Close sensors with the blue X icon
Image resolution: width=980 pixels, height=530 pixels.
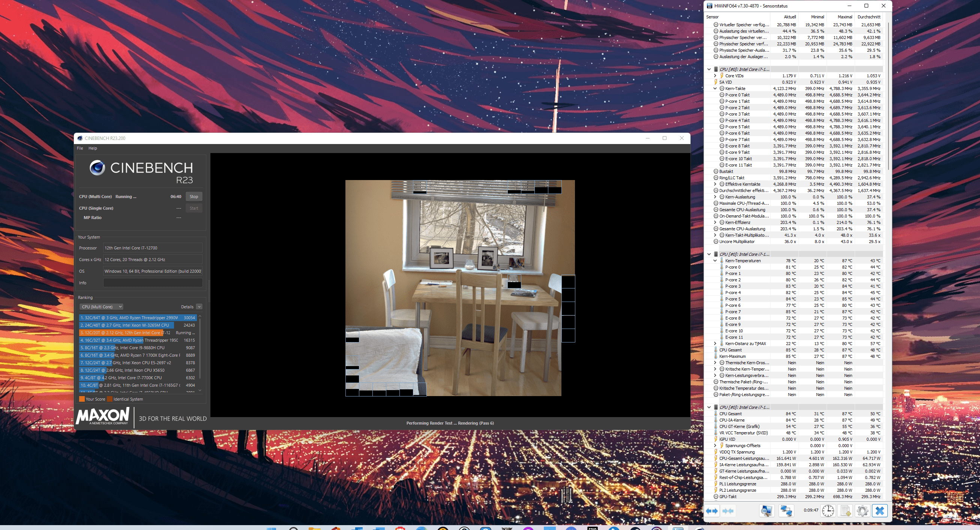click(x=879, y=510)
